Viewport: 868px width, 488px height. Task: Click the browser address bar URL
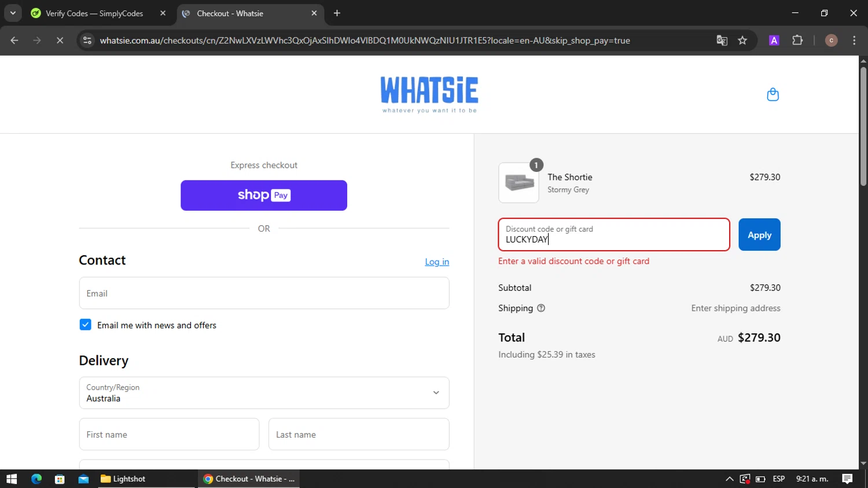[365, 41]
